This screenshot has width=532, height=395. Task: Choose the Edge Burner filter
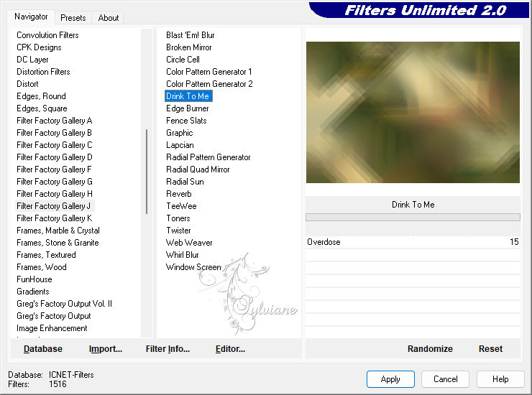click(x=188, y=108)
